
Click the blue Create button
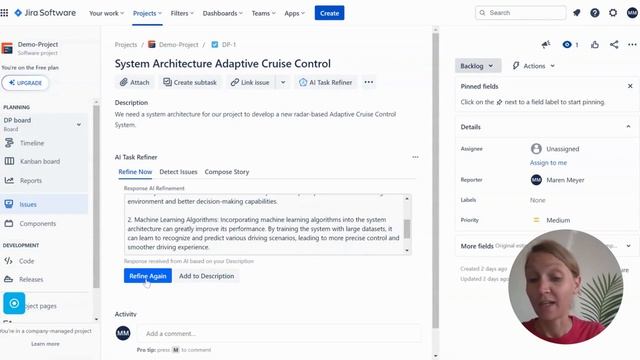click(x=329, y=13)
